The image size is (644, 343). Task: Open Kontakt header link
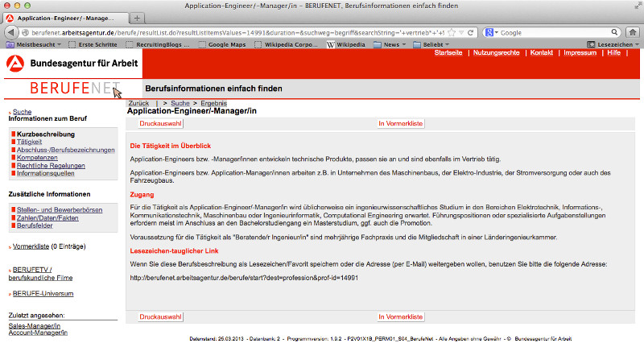tap(541, 52)
